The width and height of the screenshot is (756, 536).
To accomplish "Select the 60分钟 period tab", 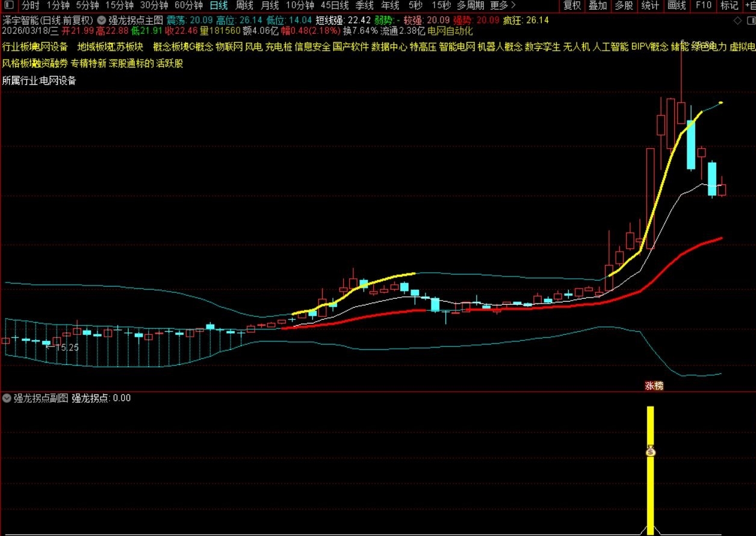I will pos(188,5).
